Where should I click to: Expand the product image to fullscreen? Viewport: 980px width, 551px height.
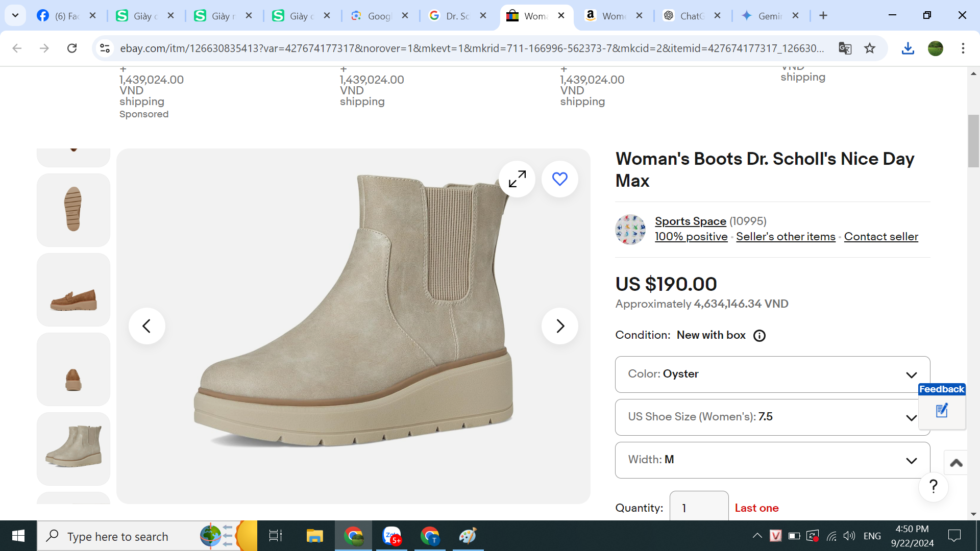point(517,179)
